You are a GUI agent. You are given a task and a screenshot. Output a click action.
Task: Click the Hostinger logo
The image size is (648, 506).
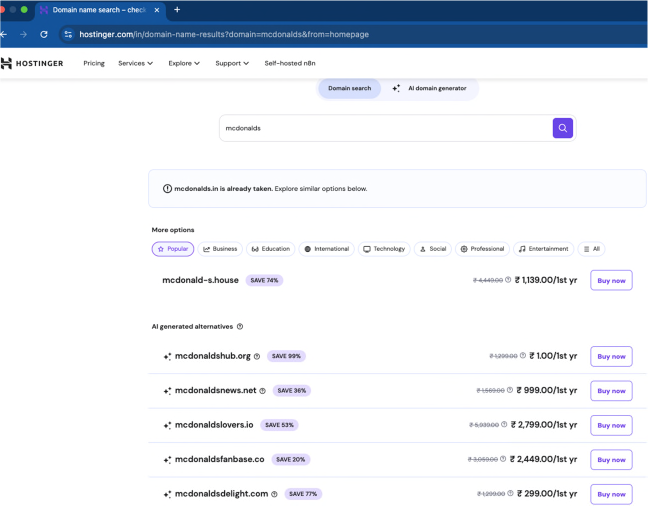(x=32, y=63)
